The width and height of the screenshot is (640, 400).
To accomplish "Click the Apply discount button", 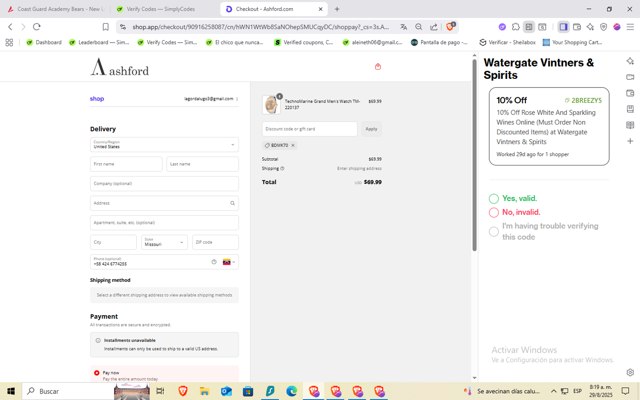I will pyautogui.click(x=371, y=129).
